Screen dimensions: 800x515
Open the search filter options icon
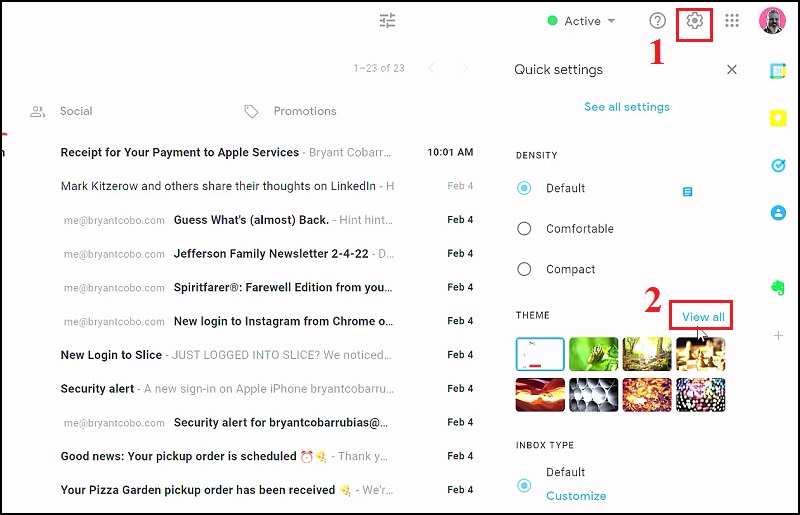387,21
